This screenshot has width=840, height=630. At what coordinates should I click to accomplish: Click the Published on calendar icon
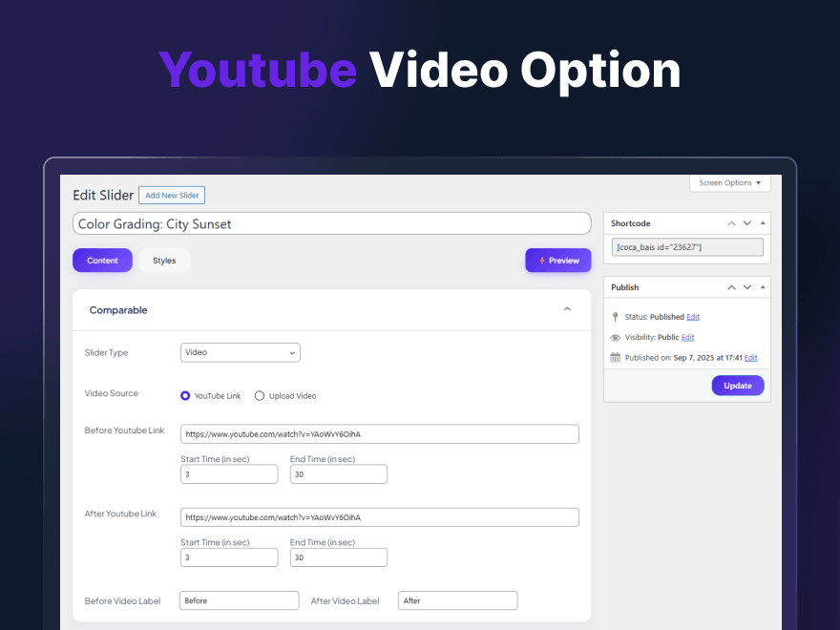(615, 357)
